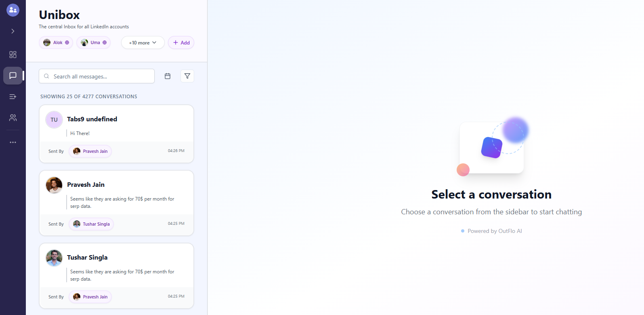Open the people/accounts icon in sidebar
Viewport: 644px width, 315px height.
point(13,118)
